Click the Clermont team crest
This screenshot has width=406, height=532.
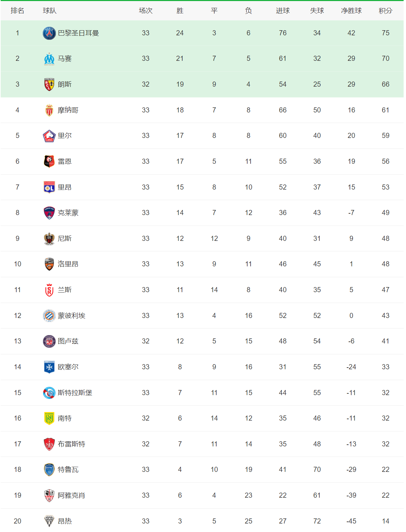click(49, 213)
